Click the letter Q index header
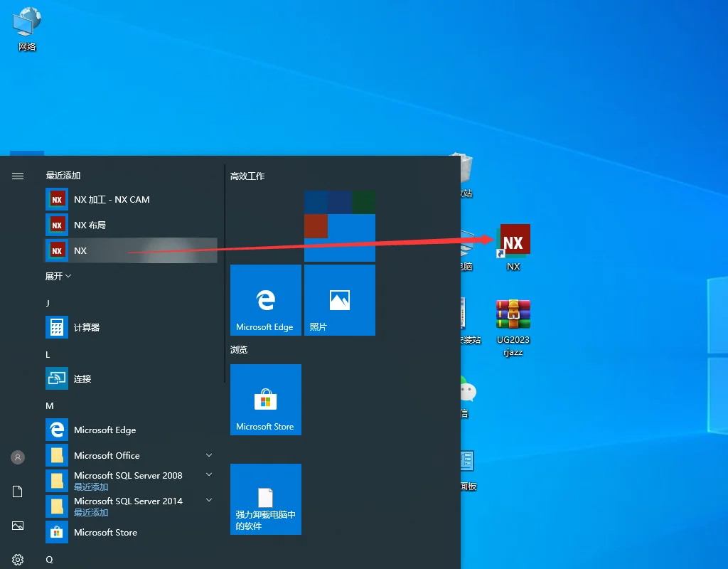 coord(49,560)
